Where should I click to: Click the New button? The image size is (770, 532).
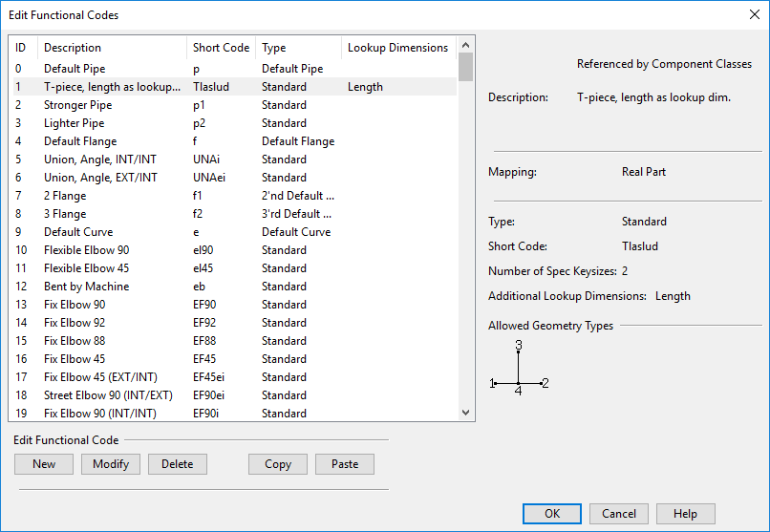[x=44, y=464]
